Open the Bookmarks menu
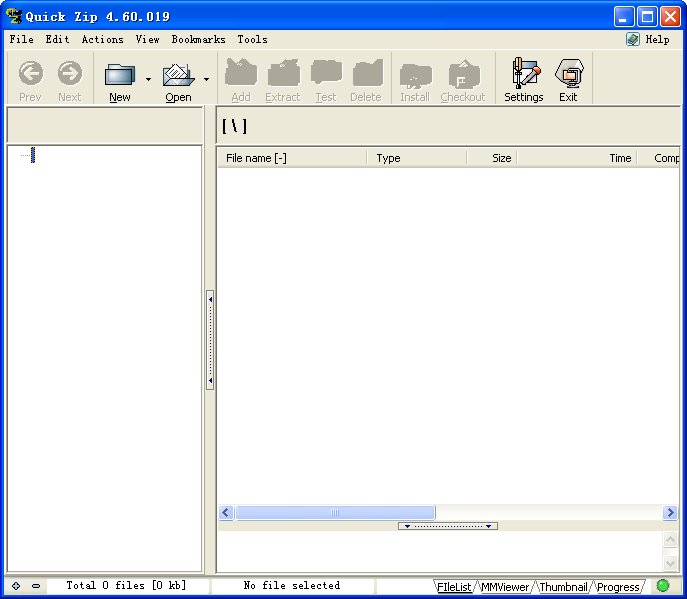This screenshot has width=687, height=599. click(x=198, y=39)
